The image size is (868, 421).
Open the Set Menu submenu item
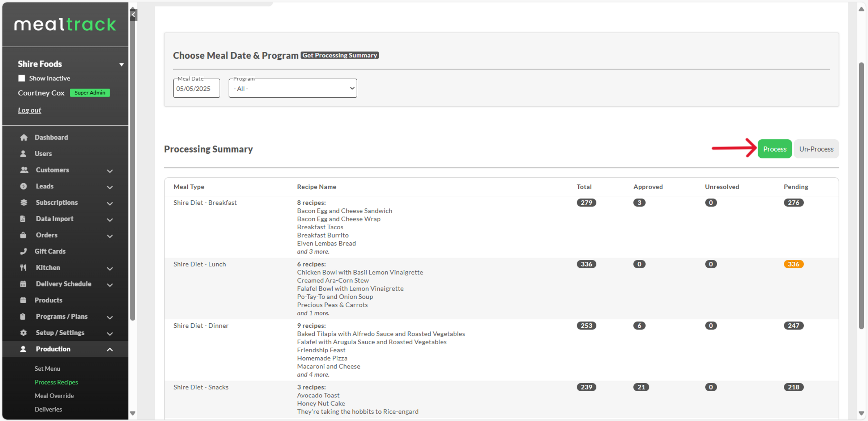(x=47, y=369)
